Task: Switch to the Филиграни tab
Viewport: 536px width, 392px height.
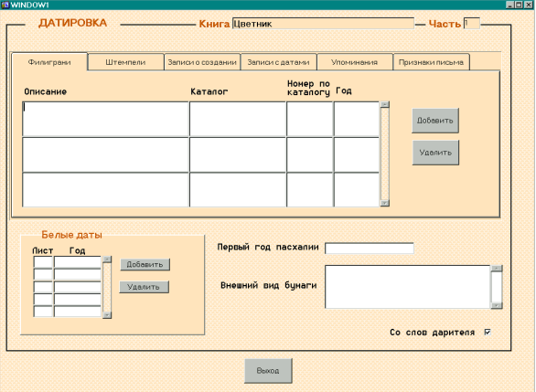Action: coord(49,62)
